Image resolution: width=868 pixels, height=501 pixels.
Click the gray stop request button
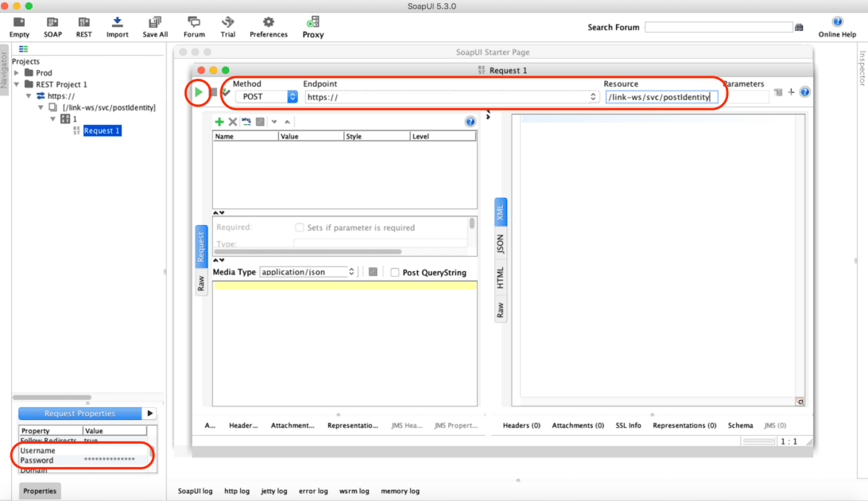[x=214, y=92]
